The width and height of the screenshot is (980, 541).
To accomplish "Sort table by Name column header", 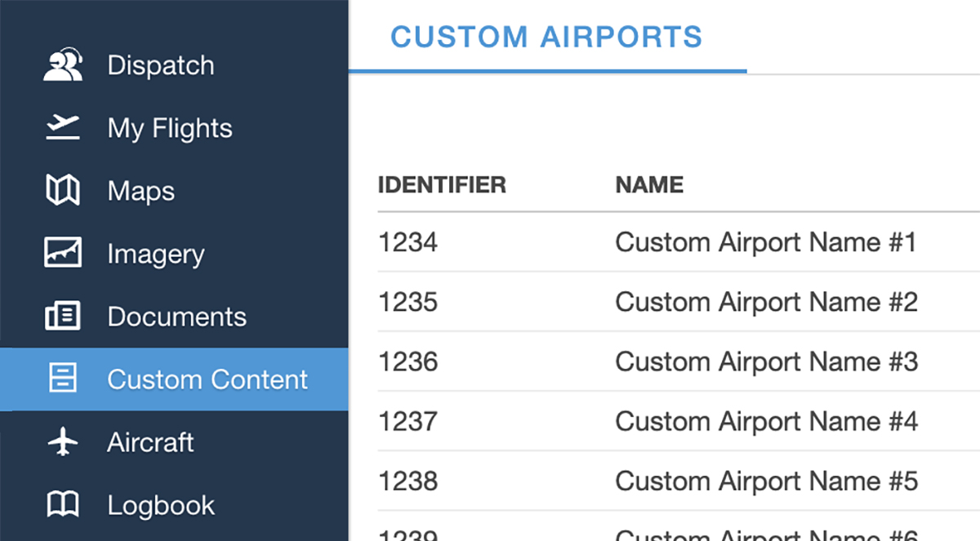I will click(649, 185).
